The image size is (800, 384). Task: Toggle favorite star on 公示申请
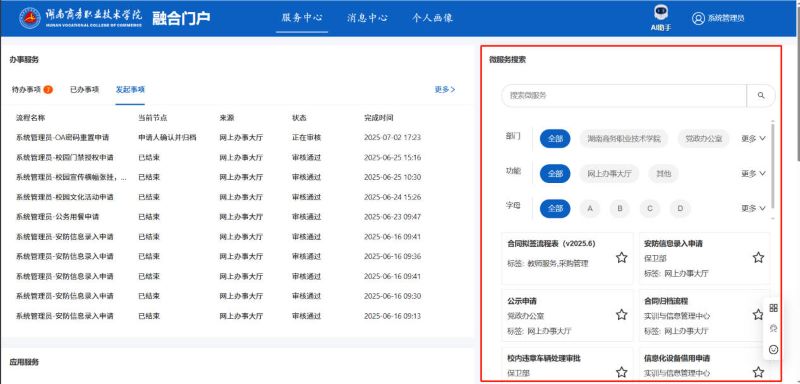pyautogui.click(x=621, y=315)
